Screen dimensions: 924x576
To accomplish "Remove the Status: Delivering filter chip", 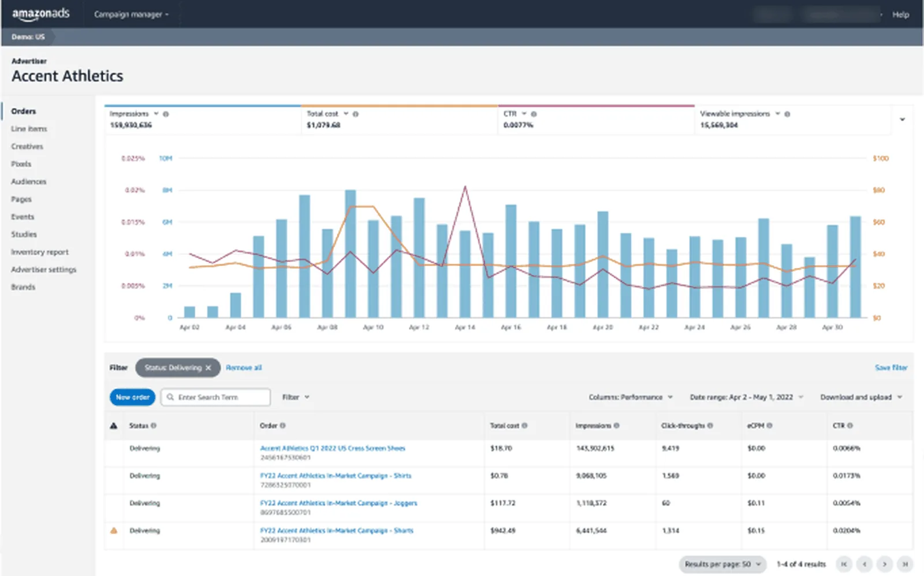I will coord(208,367).
